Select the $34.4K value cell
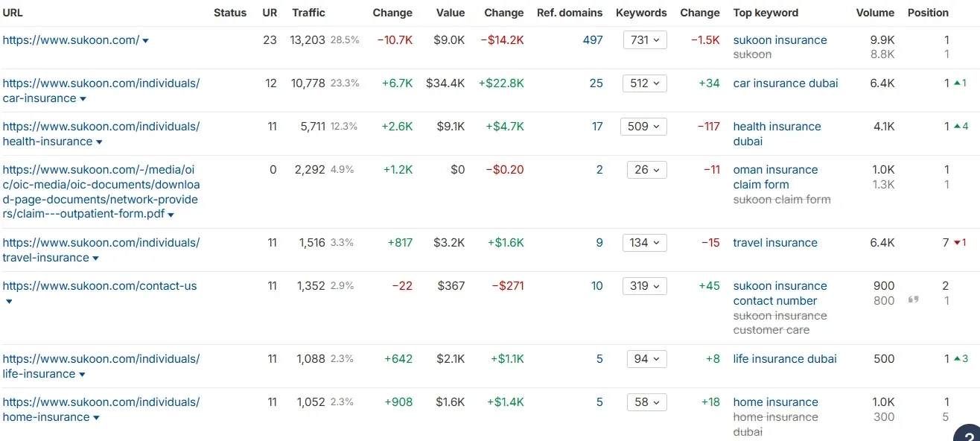Screen dimensions: 980x441 tap(445, 83)
